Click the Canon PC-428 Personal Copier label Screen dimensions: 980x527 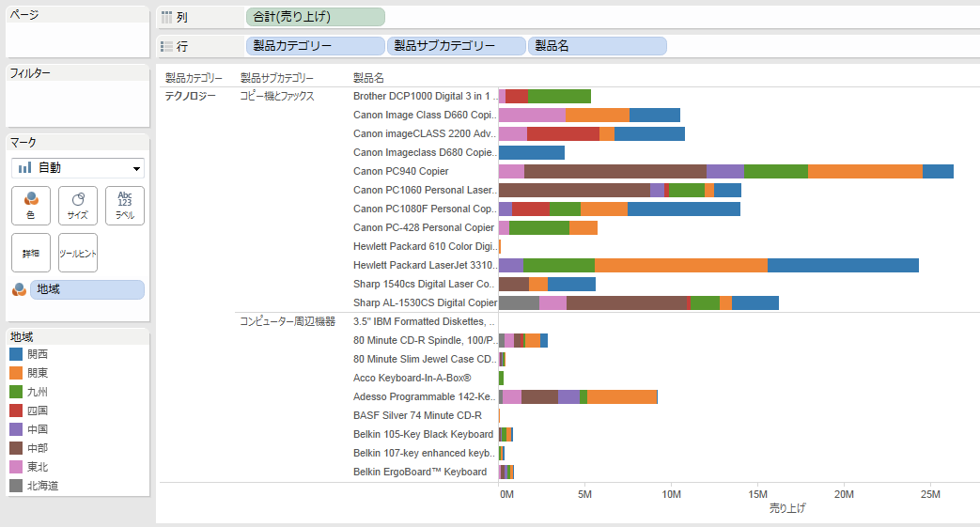(424, 227)
